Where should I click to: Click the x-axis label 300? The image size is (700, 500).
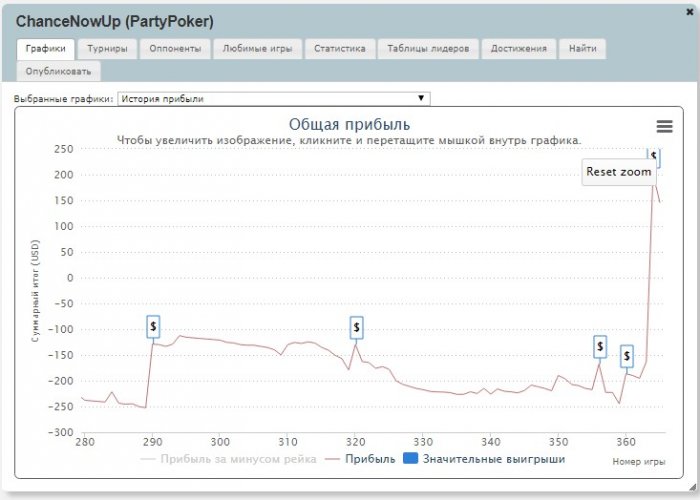point(220,442)
